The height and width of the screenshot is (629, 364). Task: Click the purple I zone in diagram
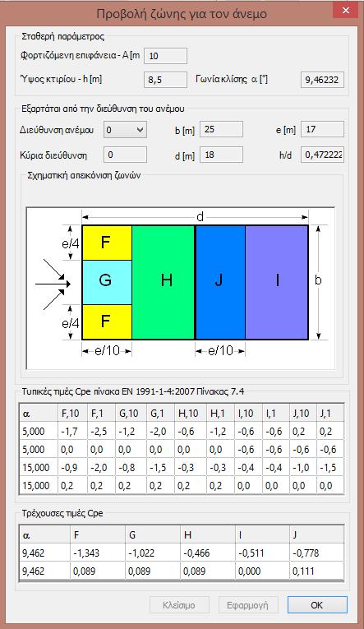coord(277,282)
